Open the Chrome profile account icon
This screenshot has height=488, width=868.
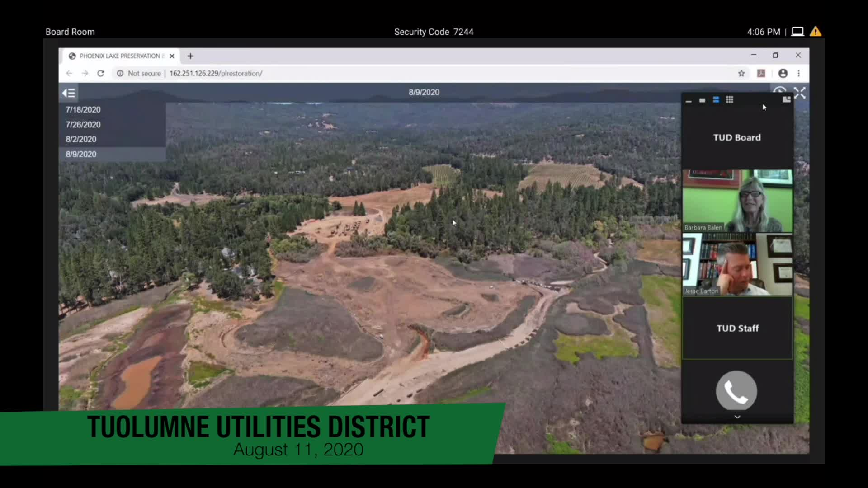click(x=783, y=73)
